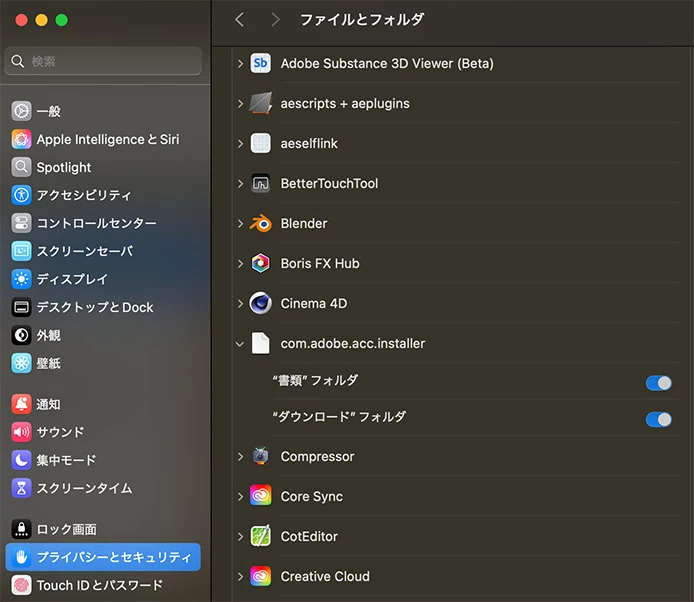Screen dimensions: 694x602
Task: Turn off the "ダウンロード" フォルダ switch
Action: pos(659,419)
